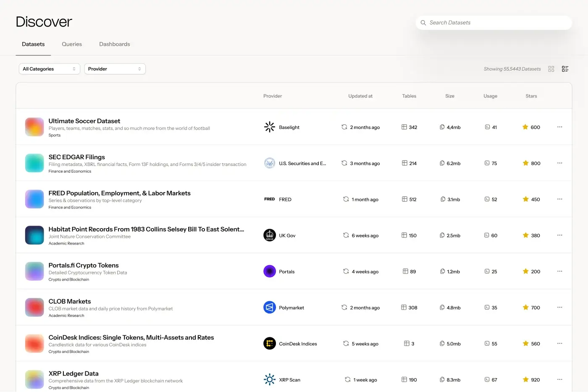
Task: Expand the Provider filter dropdown
Action: (x=115, y=69)
